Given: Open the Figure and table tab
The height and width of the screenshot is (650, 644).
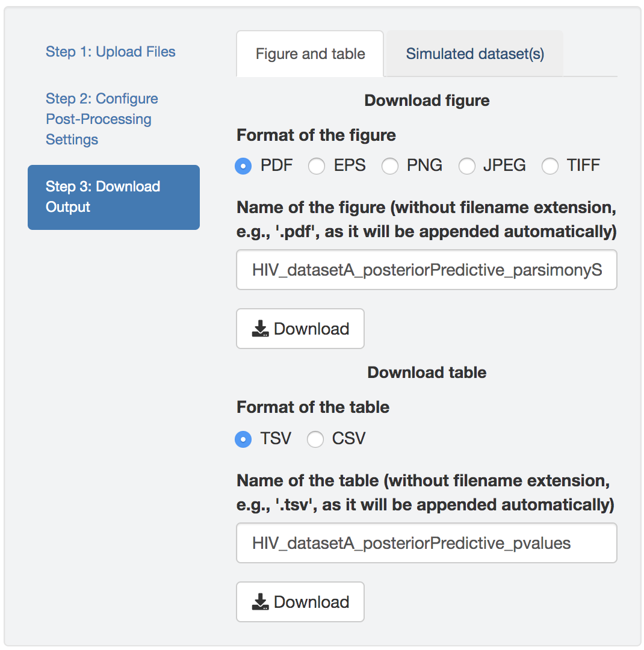Looking at the screenshot, I should (310, 54).
